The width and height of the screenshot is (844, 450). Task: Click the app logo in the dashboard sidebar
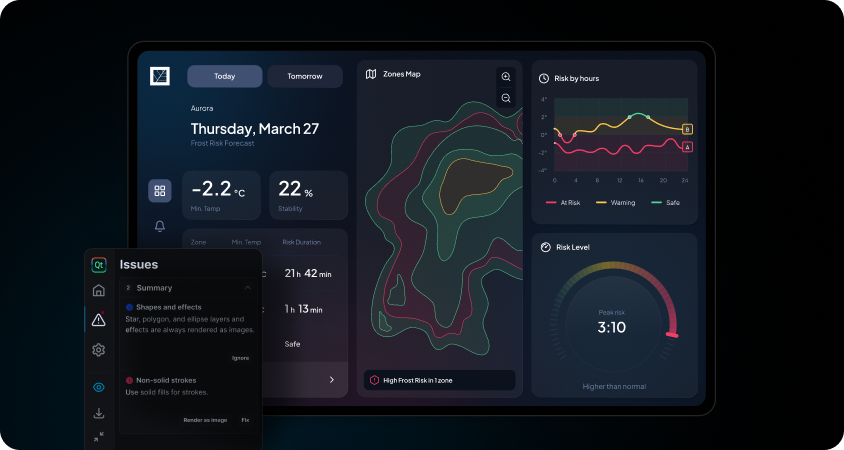point(160,76)
